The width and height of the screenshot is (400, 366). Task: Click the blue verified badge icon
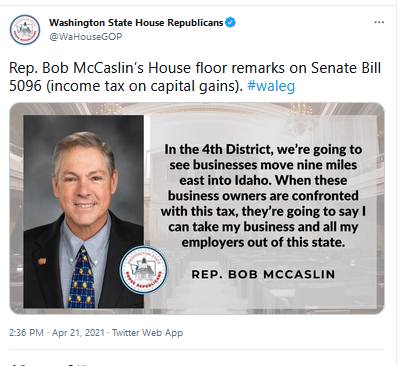coord(230,23)
